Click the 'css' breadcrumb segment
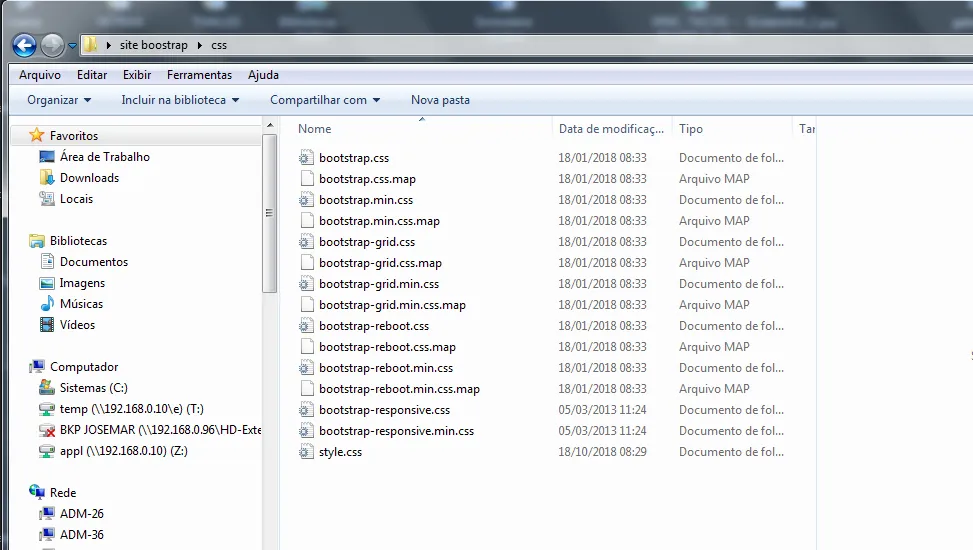 tap(219, 45)
